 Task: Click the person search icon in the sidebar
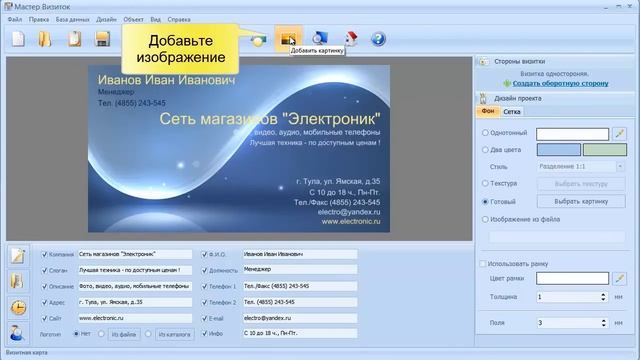point(17,333)
